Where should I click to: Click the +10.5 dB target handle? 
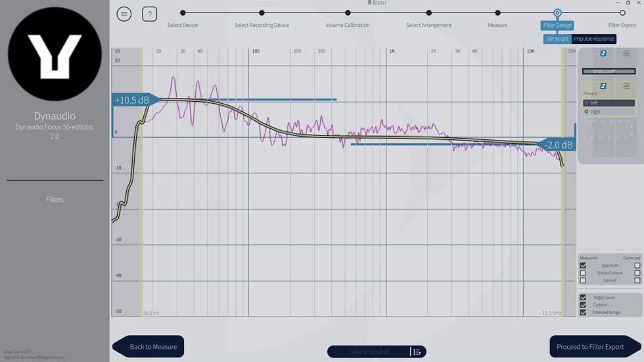tap(136, 100)
